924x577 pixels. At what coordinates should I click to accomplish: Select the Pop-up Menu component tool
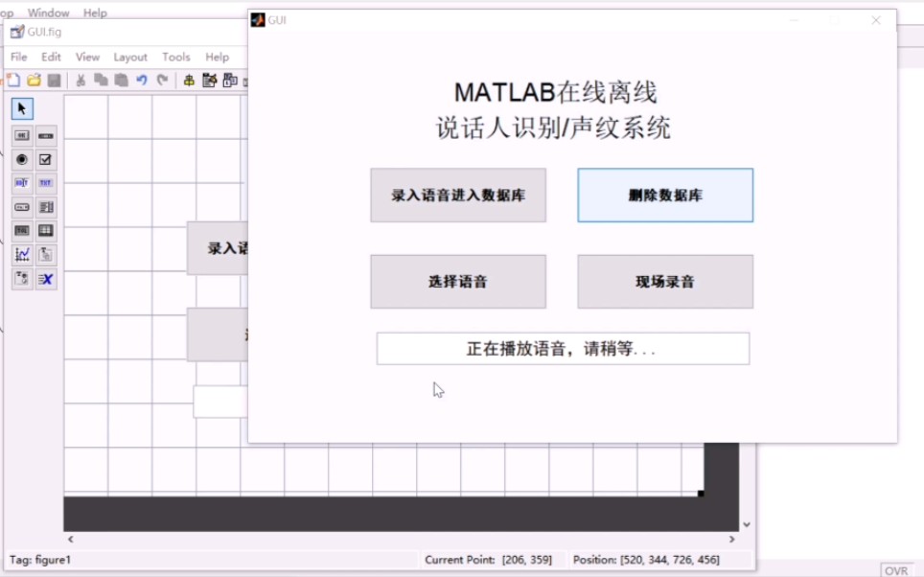[21, 206]
